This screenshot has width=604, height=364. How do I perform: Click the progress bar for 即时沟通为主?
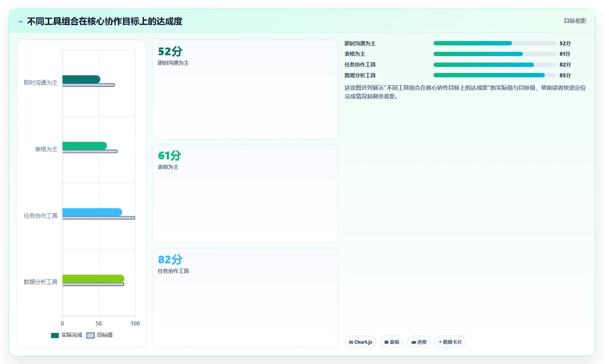(495, 43)
